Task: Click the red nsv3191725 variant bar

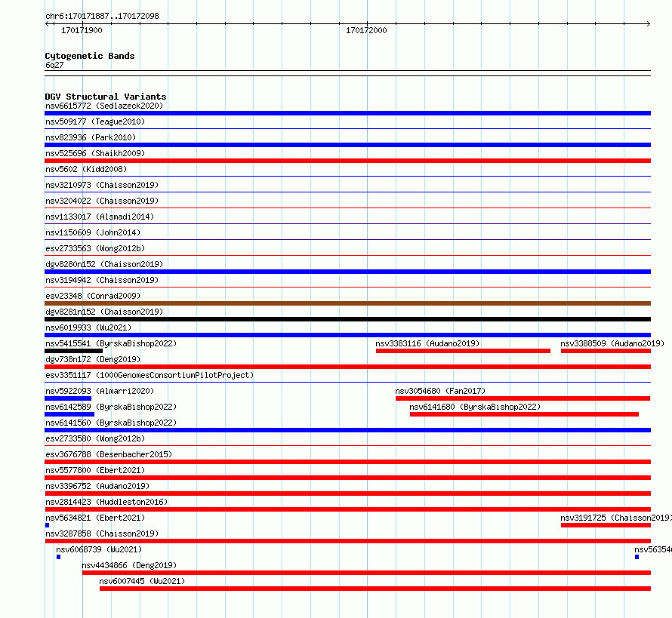Action: (606, 525)
